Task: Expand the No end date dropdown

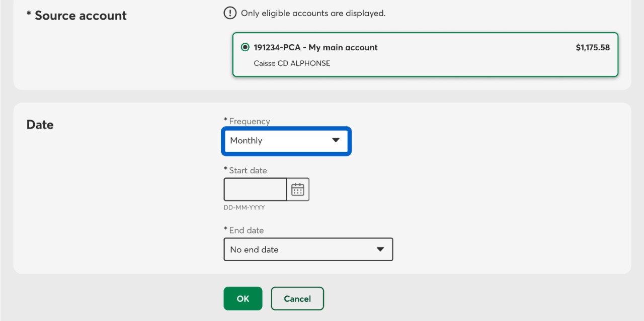Action: click(x=308, y=250)
